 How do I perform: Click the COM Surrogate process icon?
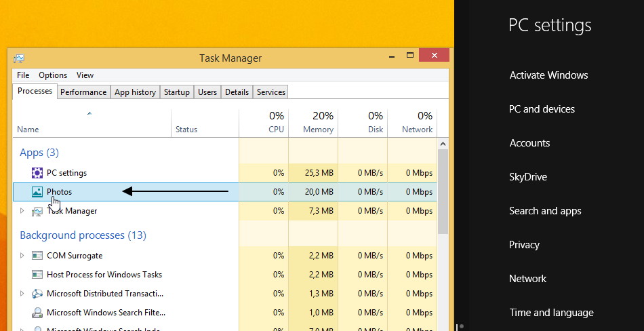tap(37, 255)
